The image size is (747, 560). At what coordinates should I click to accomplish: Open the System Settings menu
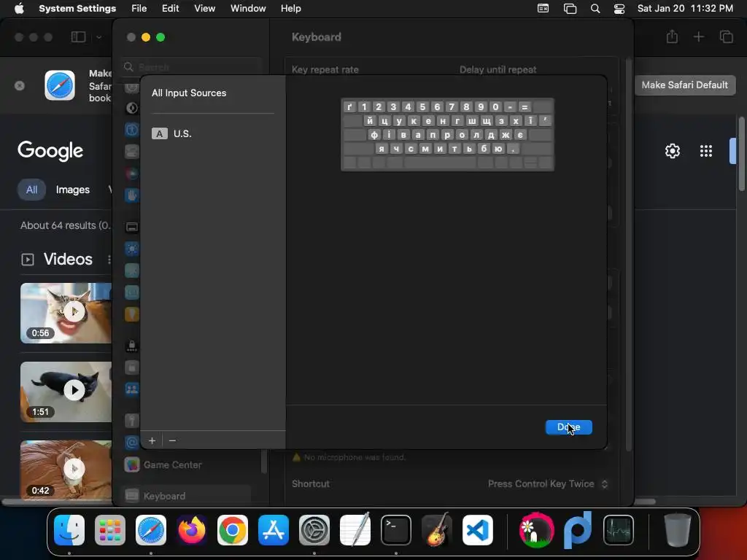point(77,8)
